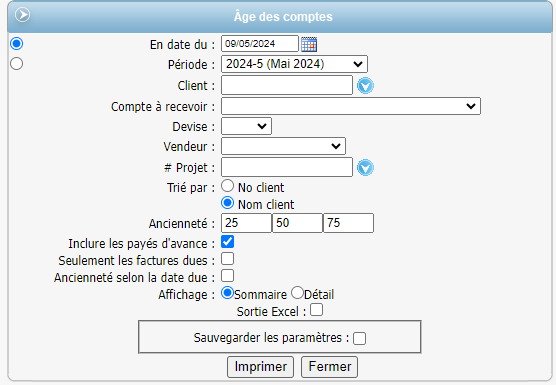Open the Devise dropdown
Image resolution: width=556 pixels, height=385 pixels.
pyautogui.click(x=246, y=126)
